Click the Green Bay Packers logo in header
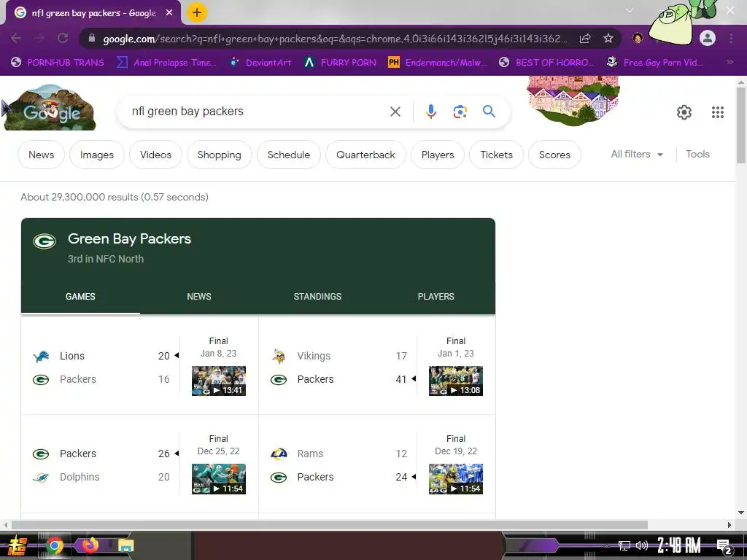This screenshot has width=747, height=560. pos(44,241)
